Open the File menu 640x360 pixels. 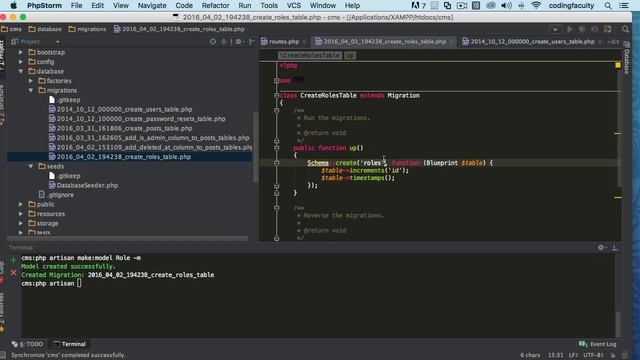[x=76, y=5]
